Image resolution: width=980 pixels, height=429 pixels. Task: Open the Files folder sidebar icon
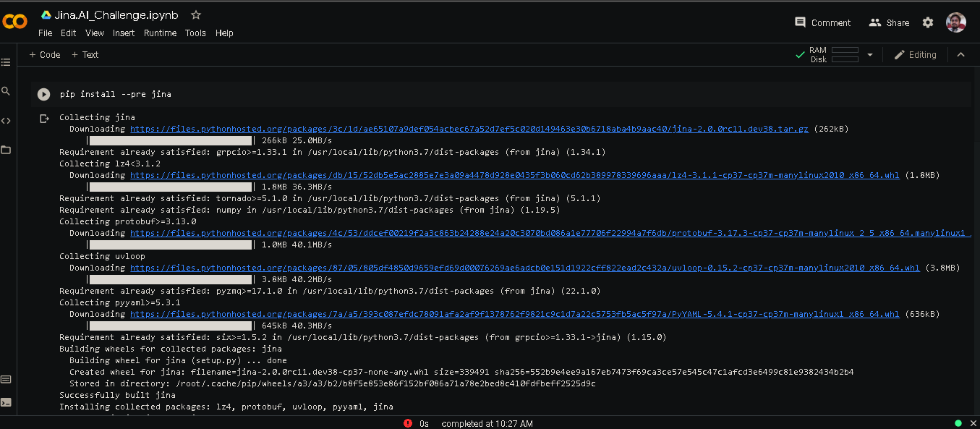(x=6, y=150)
